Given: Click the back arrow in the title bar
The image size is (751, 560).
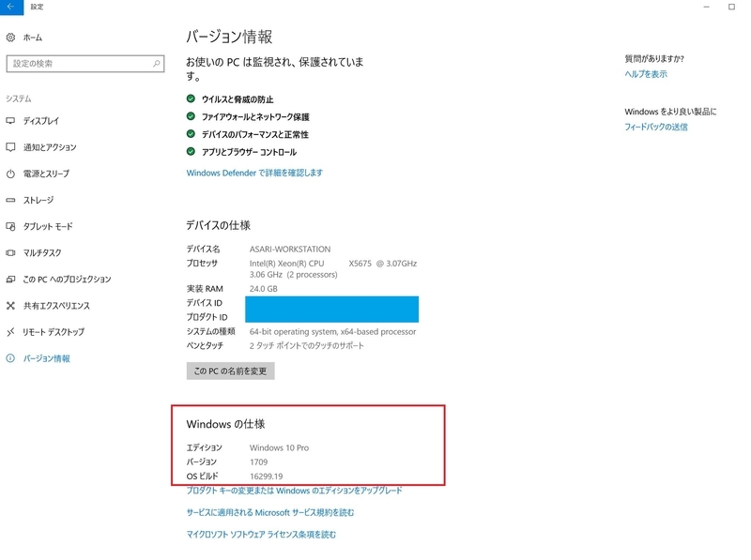Looking at the screenshot, I should click(11, 7).
